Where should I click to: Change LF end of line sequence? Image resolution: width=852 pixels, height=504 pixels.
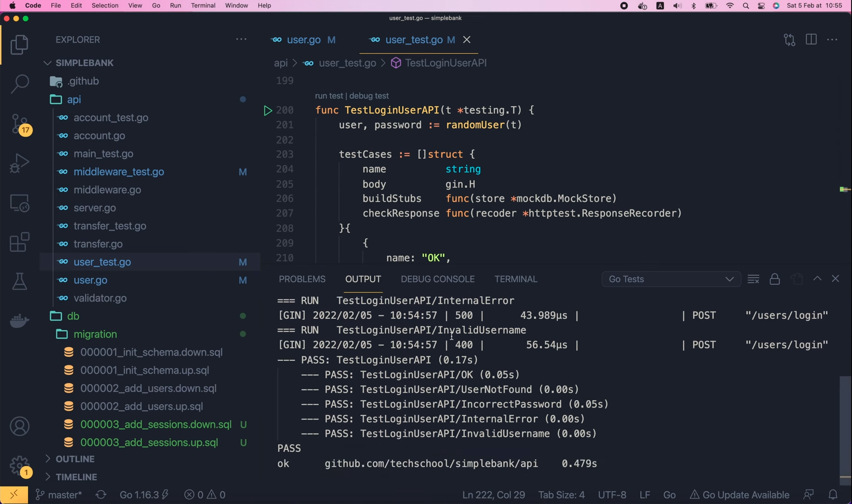(645, 495)
